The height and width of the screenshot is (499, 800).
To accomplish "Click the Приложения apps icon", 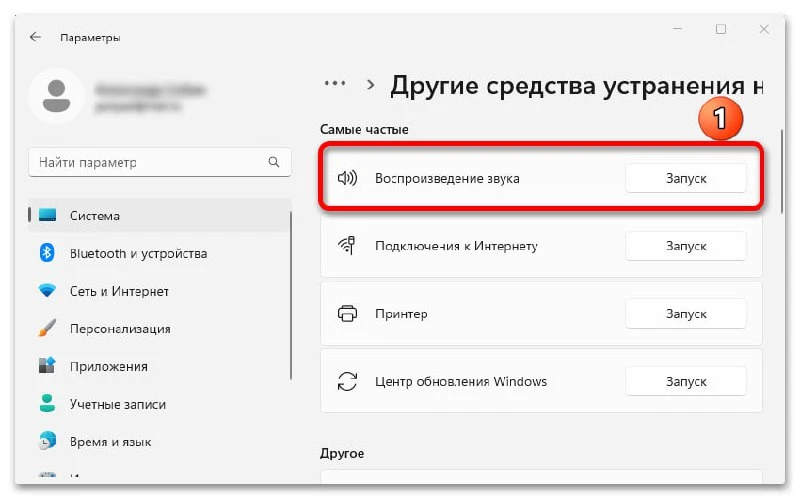I will pyautogui.click(x=47, y=365).
